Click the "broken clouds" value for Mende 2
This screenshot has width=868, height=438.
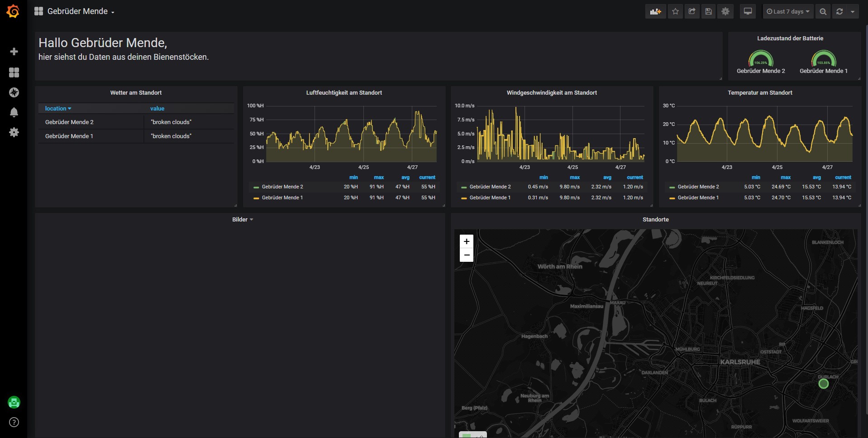pos(171,122)
